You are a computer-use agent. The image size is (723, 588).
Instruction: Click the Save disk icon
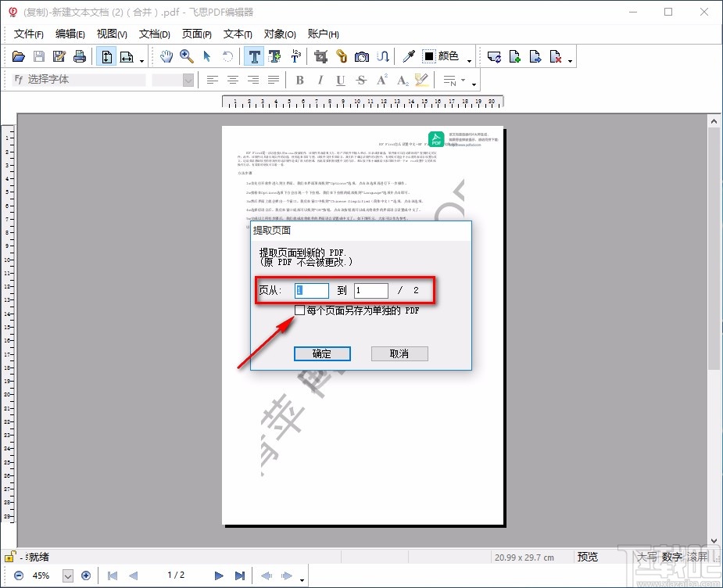pos(39,57)
